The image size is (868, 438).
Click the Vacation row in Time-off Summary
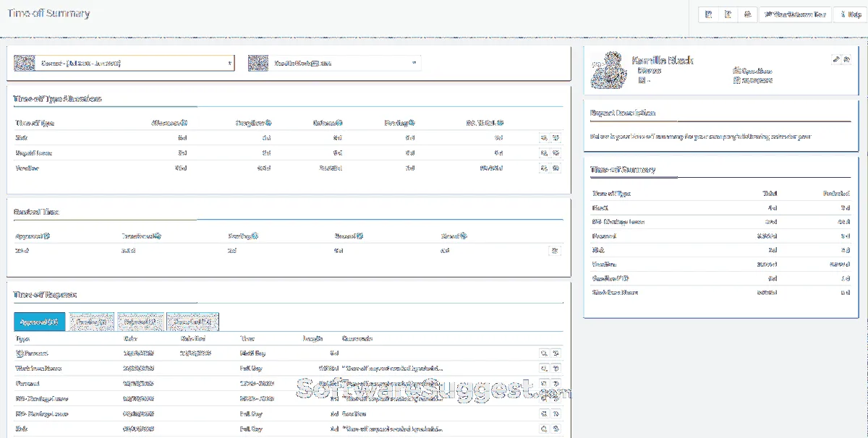[721, 265]
